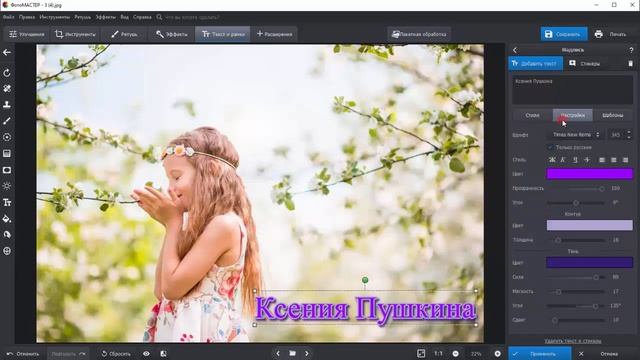Switch to the Улучшения tab
Viewport: 640px width, 360px height.
pos(27,34)
